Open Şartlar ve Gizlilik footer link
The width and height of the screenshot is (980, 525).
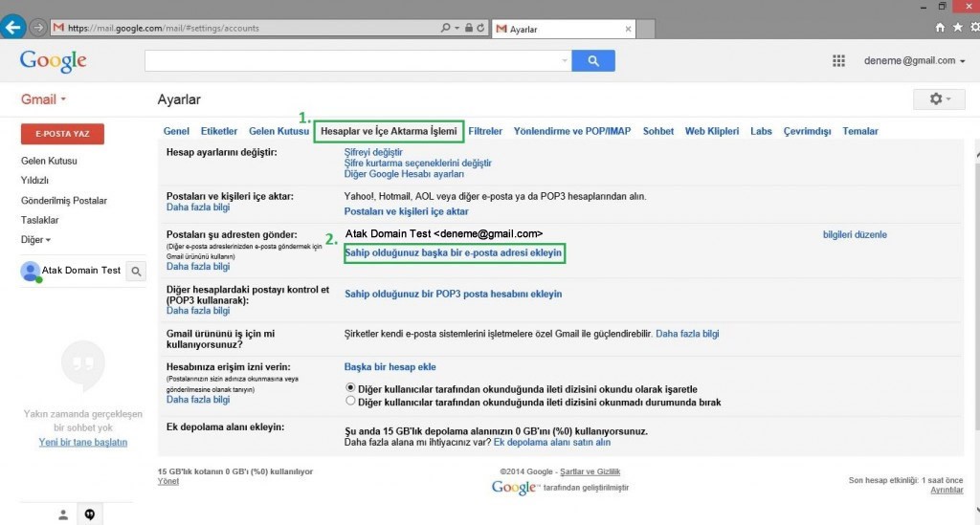pos(590,471)
